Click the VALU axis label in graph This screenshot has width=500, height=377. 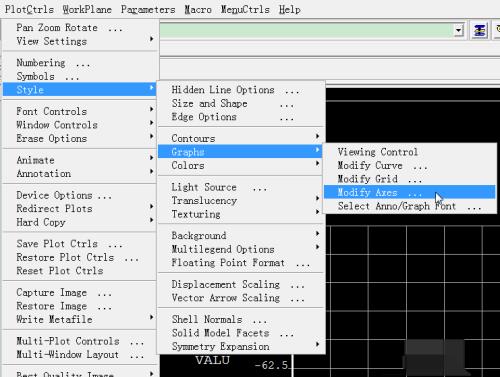(213, 360)
